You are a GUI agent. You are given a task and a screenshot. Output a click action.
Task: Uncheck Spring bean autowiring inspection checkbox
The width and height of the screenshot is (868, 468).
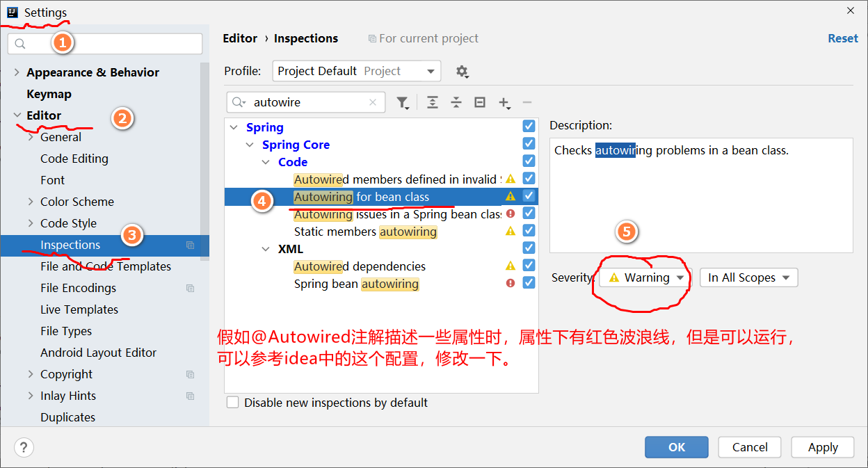pos(529,283)
